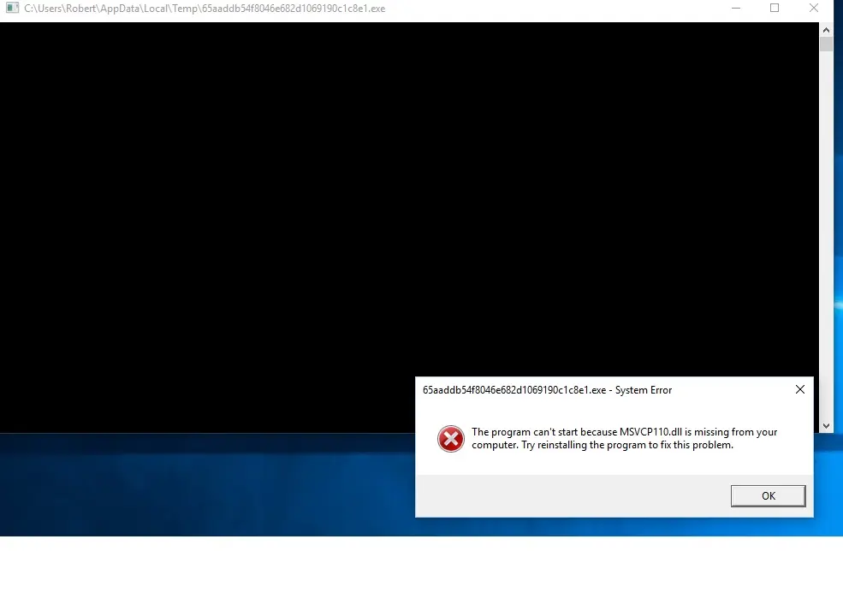Close the console window
Viewport: 843px width, 616px height.
(x=813, y=8)
